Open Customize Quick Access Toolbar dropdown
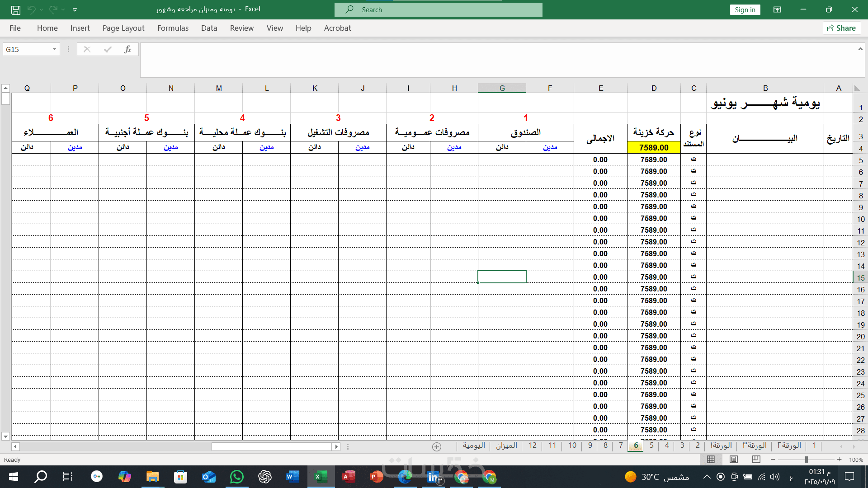The image size is (868, 488). point(75,9)
